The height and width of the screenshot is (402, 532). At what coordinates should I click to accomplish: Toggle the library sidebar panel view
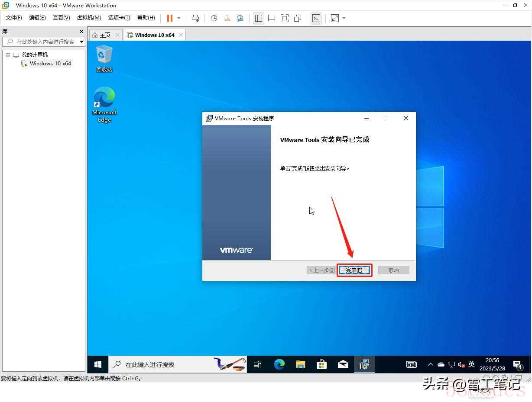[259, 18]
